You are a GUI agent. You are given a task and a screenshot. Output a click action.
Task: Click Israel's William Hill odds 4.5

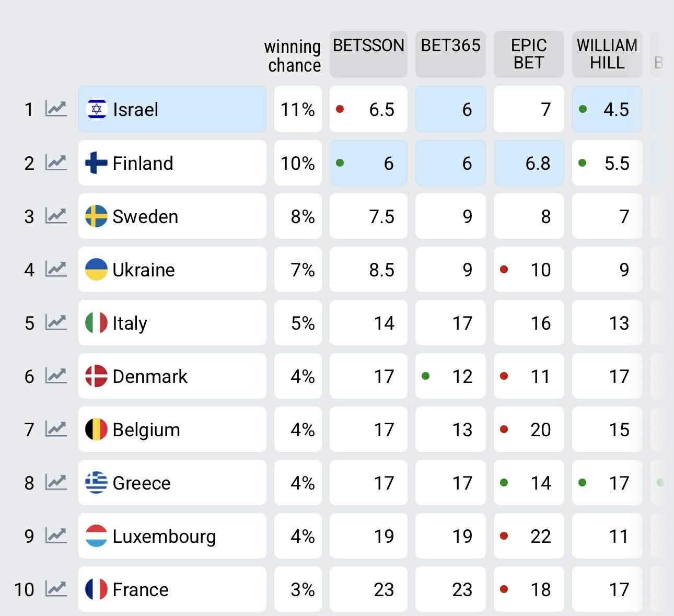pos(607,109)
